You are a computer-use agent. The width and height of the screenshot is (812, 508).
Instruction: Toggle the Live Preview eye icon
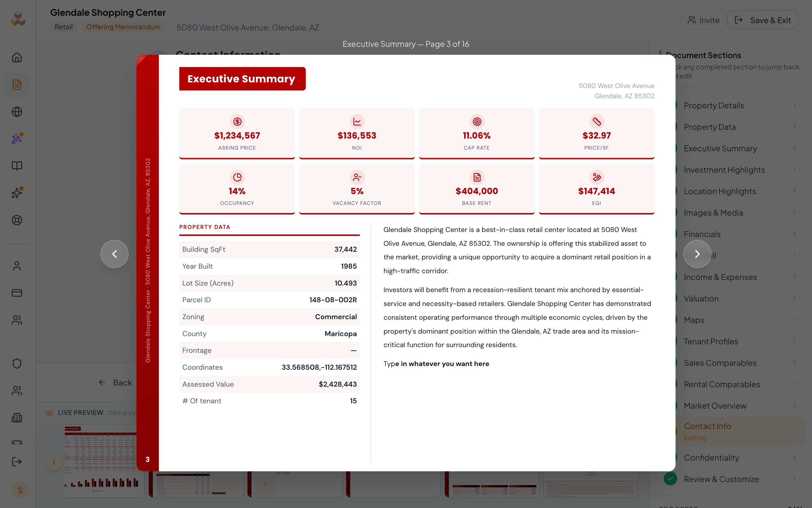[50, 413]
